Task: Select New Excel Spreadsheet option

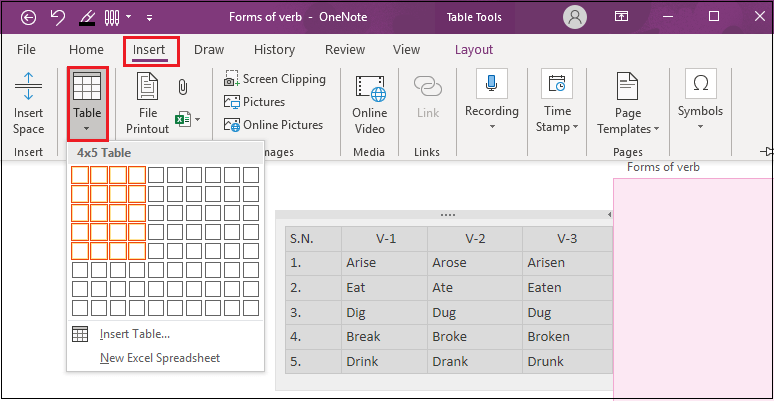Action: click(159, 358)
